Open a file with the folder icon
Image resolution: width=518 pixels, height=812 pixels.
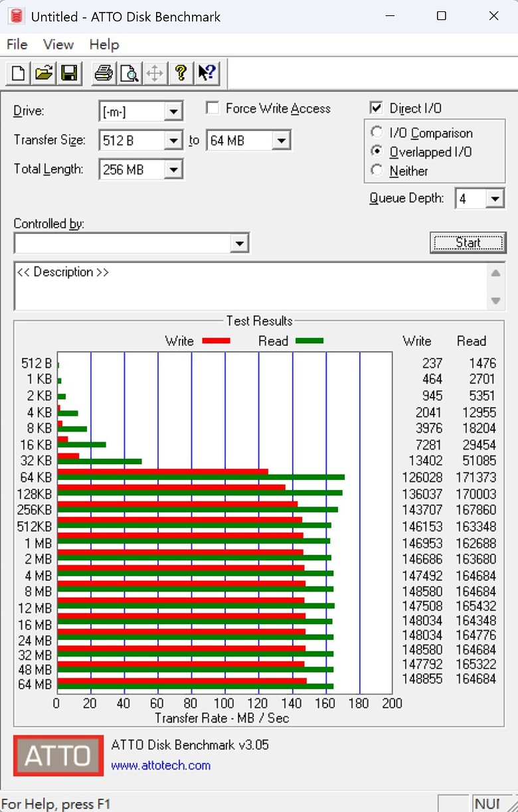click(x=43, y=73)
